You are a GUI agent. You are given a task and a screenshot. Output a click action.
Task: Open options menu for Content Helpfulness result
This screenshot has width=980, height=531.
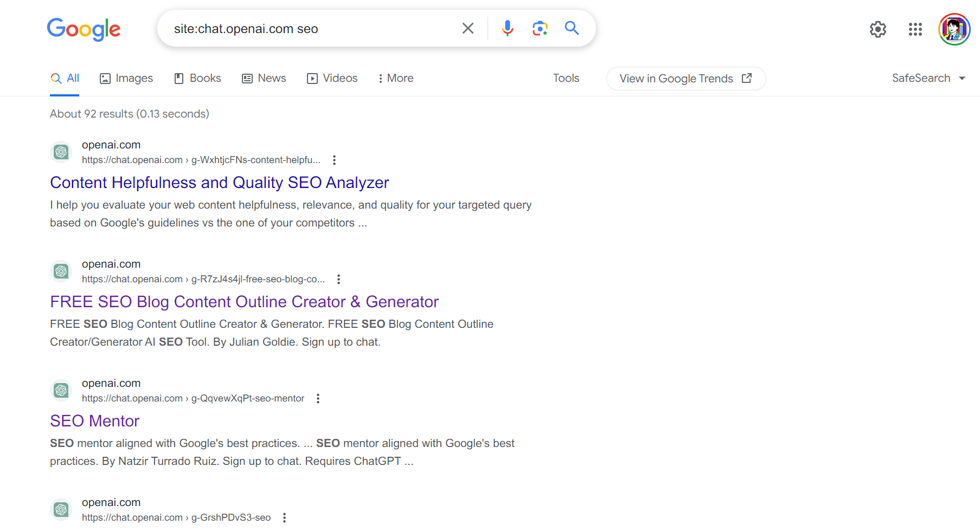(x=334, y=160)
